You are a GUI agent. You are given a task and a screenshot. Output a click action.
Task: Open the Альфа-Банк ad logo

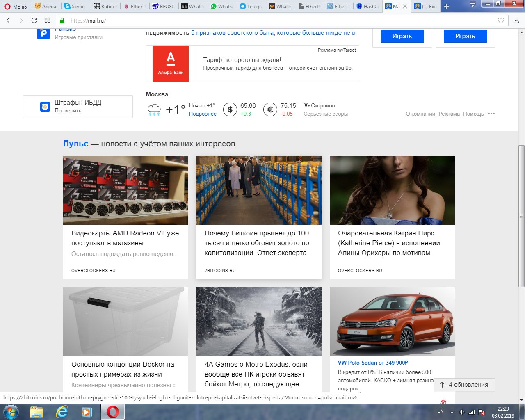[171, 64]
